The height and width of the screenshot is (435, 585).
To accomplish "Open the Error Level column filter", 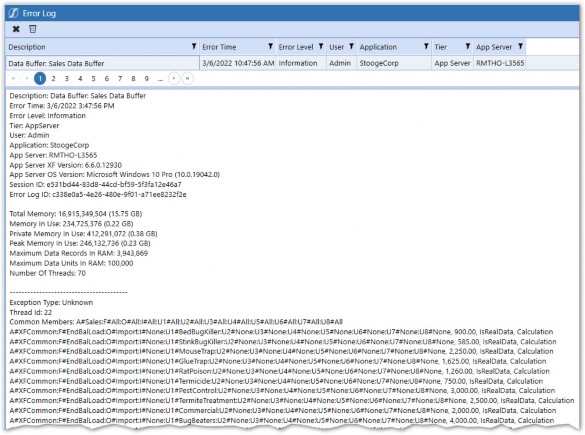I will pos(321,46).
